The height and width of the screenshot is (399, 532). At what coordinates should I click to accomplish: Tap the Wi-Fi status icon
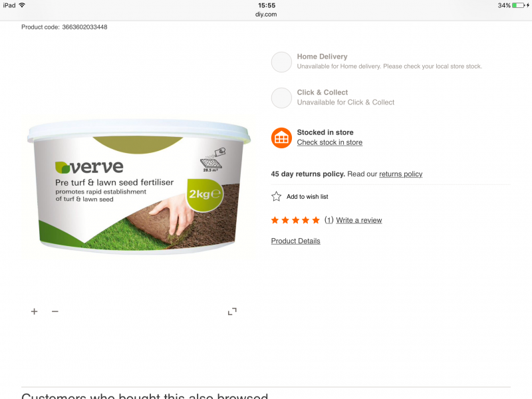point(22,5)
